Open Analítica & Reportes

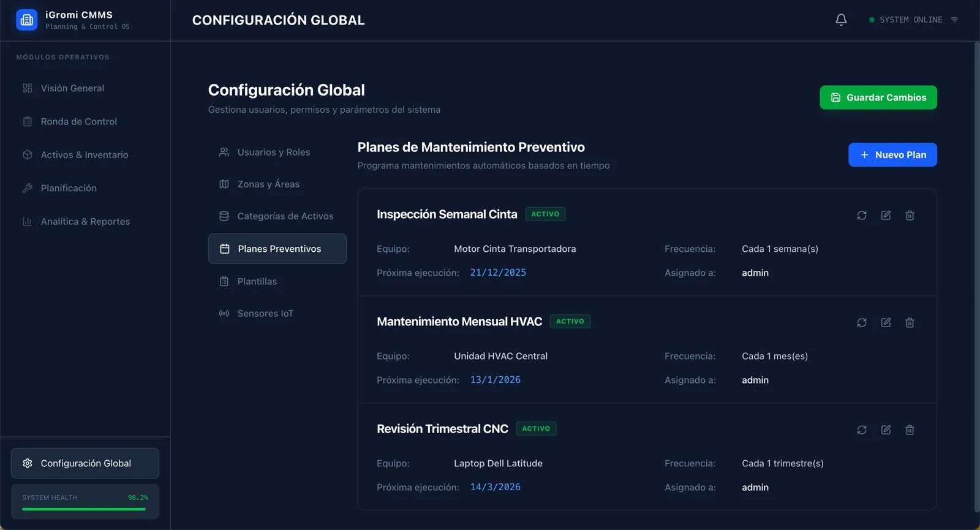click(x=85, y=221)
